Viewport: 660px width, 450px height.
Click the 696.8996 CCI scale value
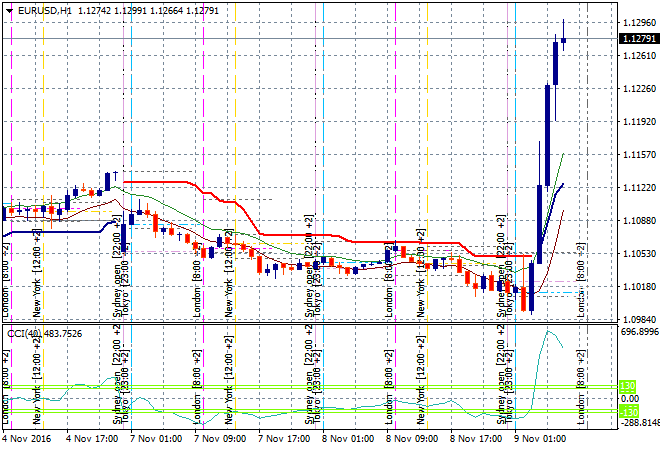pos(638,331)
